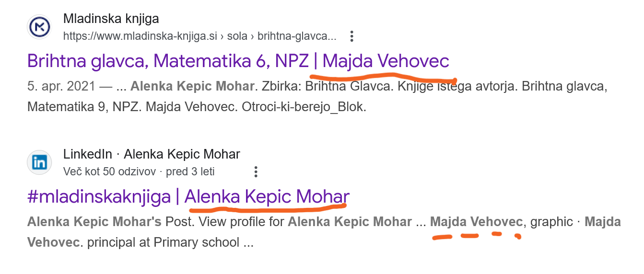Click the Mladinska knjiga site favicon
644x274 pixels.
coord(39,28)
